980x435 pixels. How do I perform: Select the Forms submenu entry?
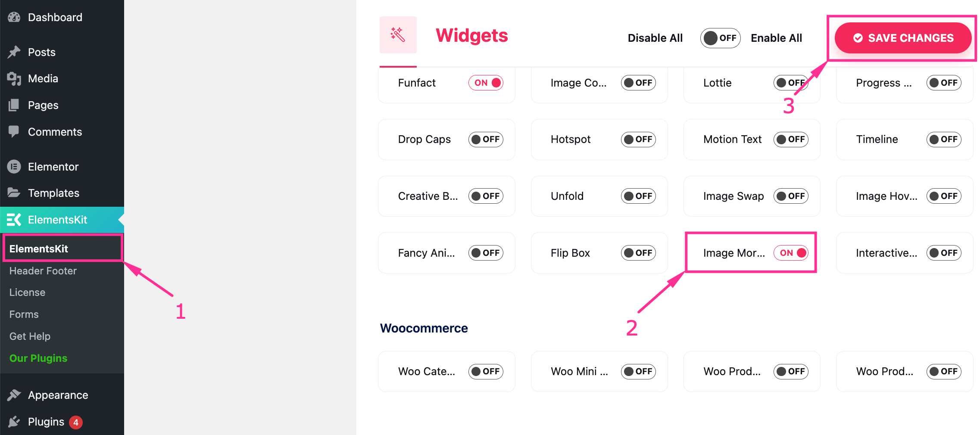pyautogui.click(x=24, y=314)
